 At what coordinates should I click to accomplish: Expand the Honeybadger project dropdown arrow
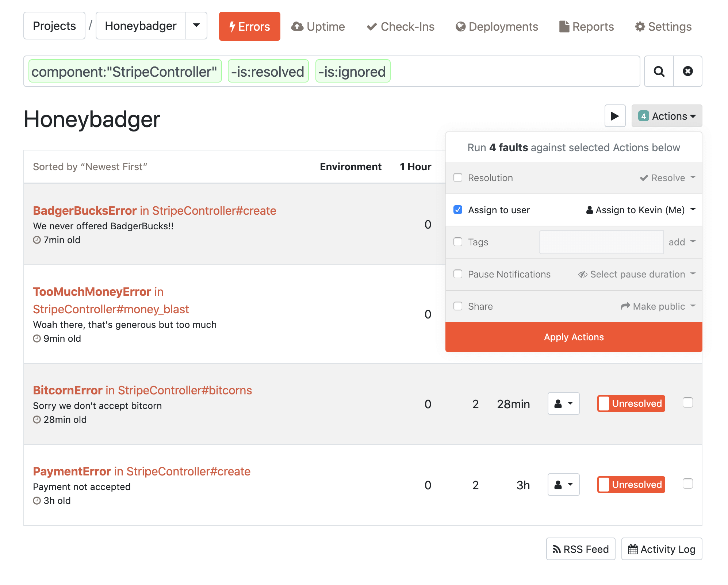(x=196, y=26)
